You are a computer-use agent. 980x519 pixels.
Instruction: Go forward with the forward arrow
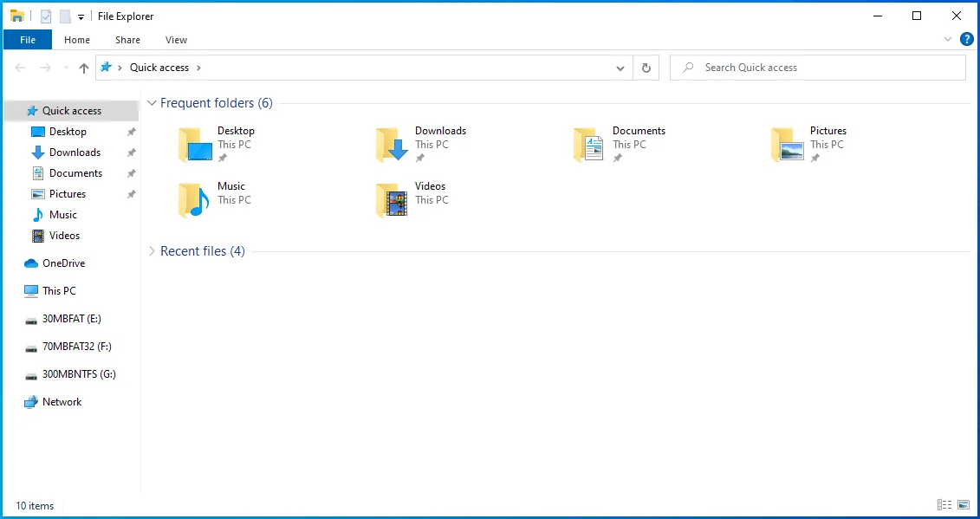pos(46,68)
